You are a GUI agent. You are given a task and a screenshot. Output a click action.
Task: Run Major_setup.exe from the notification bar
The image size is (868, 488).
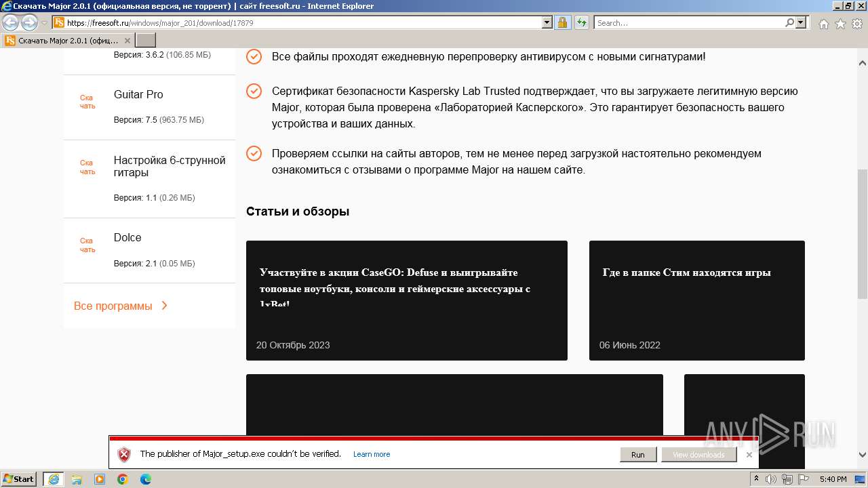point(637,454)
